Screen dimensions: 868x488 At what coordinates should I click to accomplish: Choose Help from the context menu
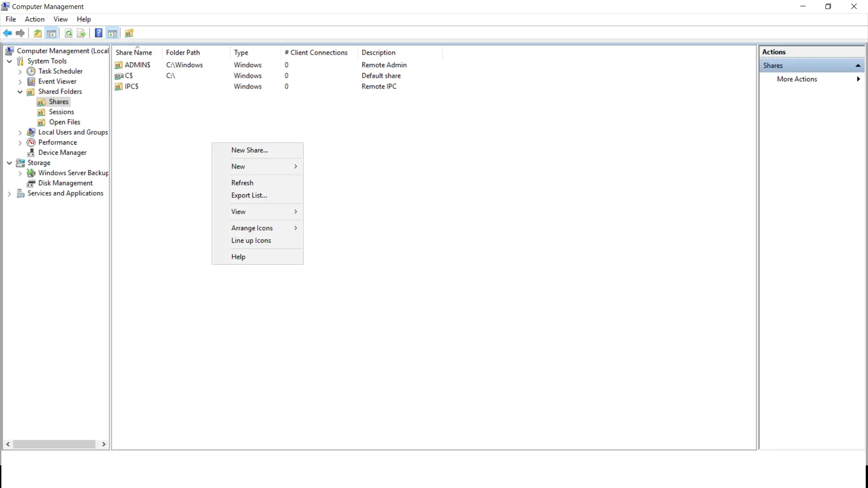[x=258, y=257]
